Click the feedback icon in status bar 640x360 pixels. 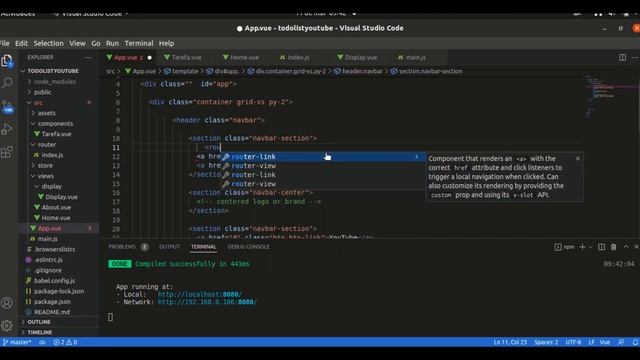[621, 342]
